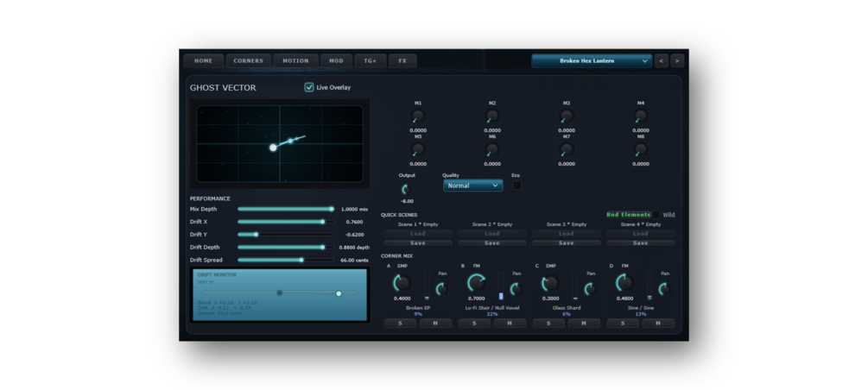This screenshot has width=868, height=390.
Task: Click corner A Pan knob
Action: pos(441,289)
